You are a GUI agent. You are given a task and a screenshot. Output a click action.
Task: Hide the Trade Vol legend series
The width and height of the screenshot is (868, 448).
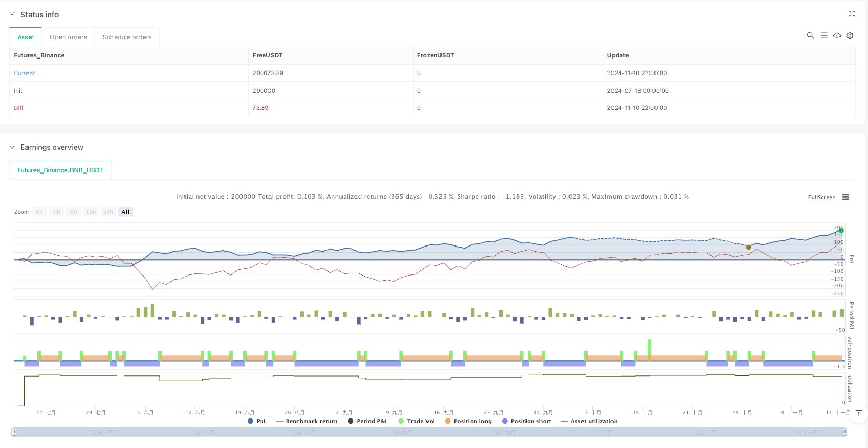pyautogui.click(x=416, y=422)
